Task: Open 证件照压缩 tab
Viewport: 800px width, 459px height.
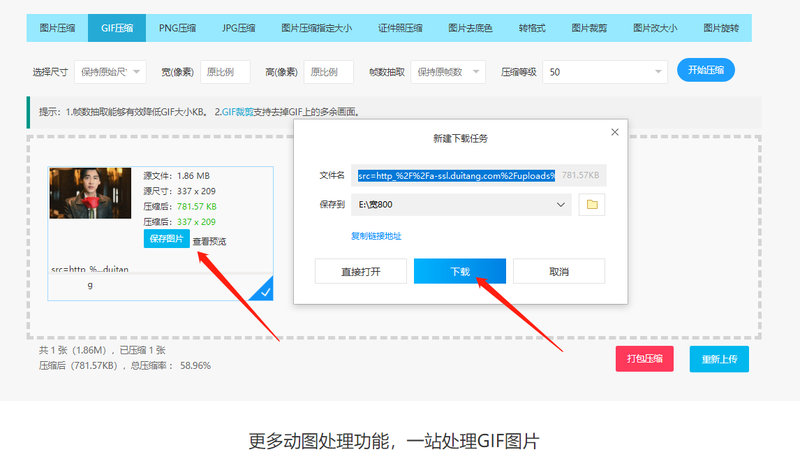Action: pos(400,28)
